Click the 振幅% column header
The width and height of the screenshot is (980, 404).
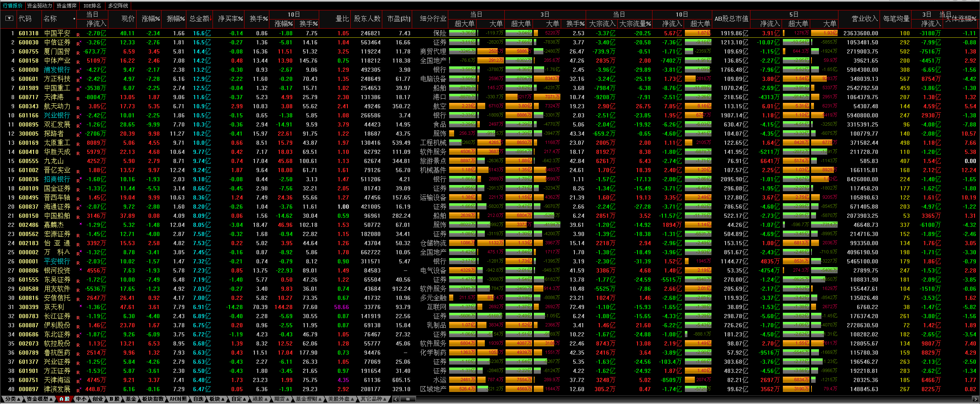coord(176,19)
